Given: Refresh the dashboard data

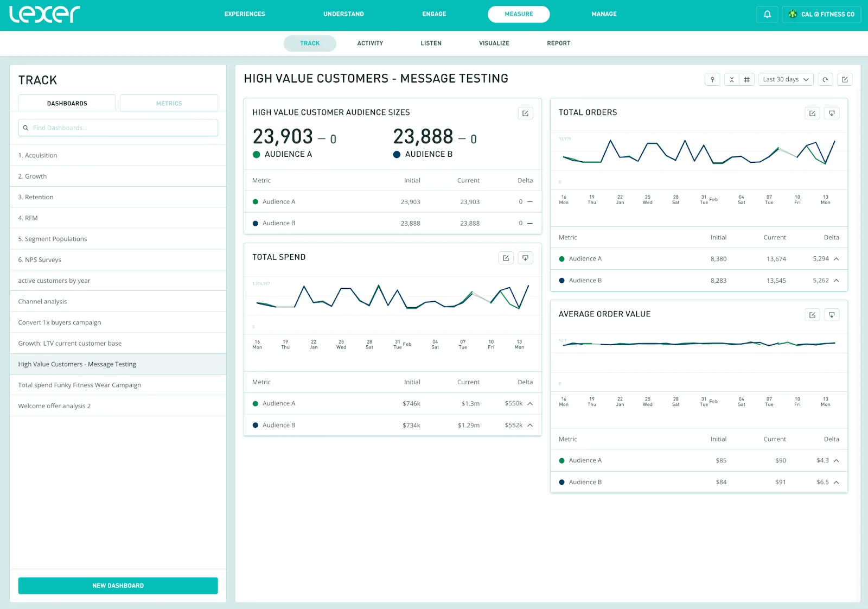Looking at the screenshot, I should pos(825,79).
